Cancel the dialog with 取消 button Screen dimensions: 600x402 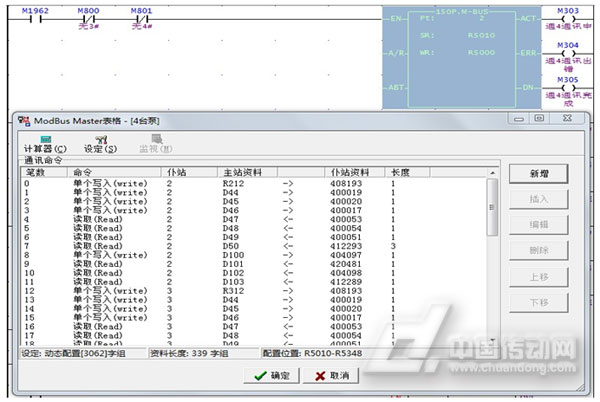(x=331, y=375)
